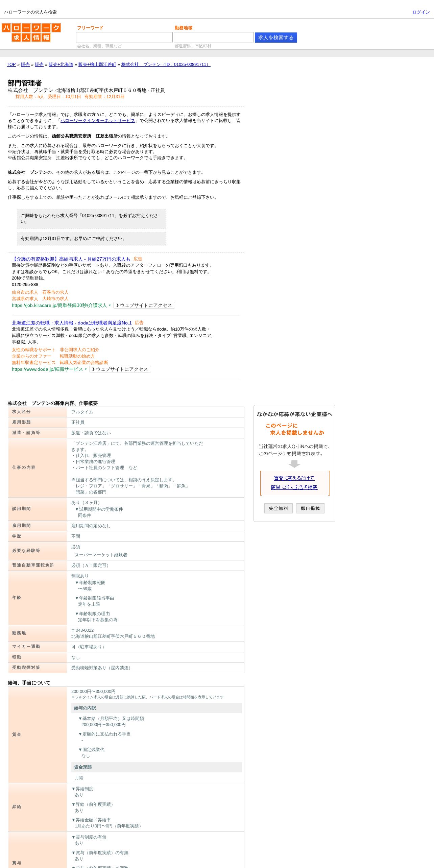Open ハローワークインターネットサービス link
Screen dimensions: 434x868
coord(98,121)
